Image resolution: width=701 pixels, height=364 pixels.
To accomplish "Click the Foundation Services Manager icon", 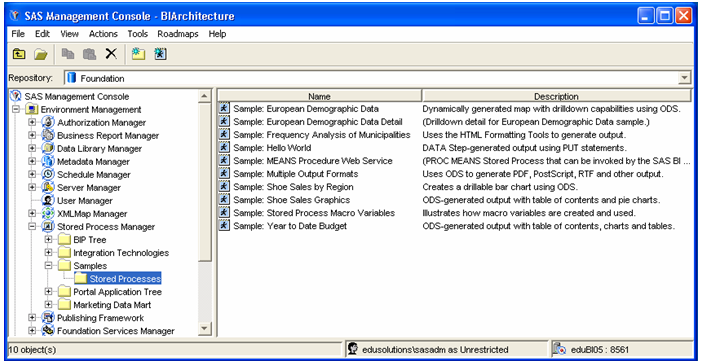I will pyautogui.click(x=48, y=330).
